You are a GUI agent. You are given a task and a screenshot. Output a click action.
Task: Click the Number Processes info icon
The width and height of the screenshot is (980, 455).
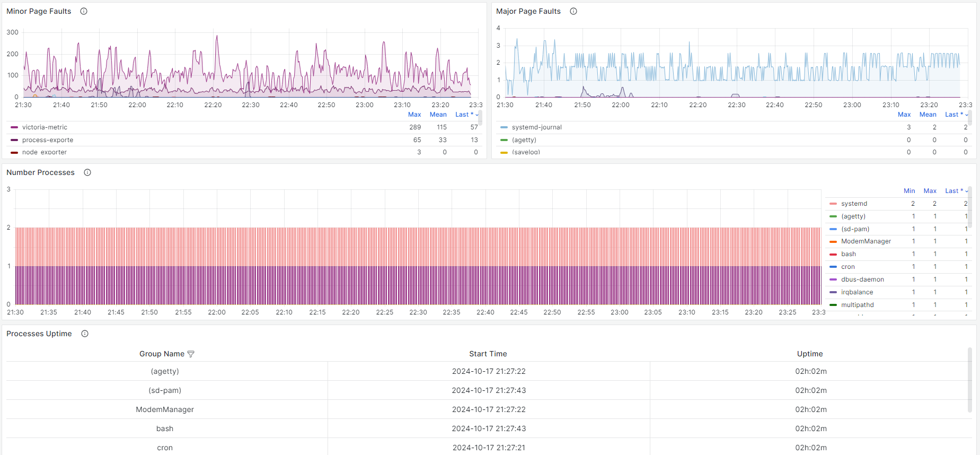coord(87,172)
